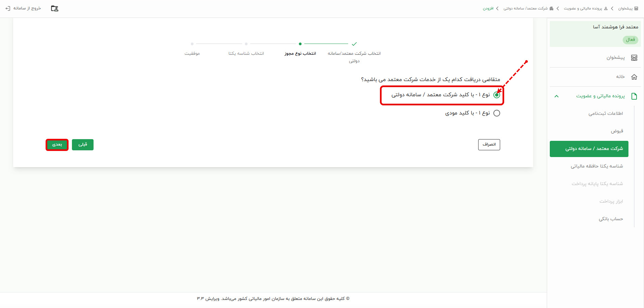Open اطلاعات ثبت‌نامی sidebar item
This screenshot has height=308, width=644.
click(x=606, y=113)
